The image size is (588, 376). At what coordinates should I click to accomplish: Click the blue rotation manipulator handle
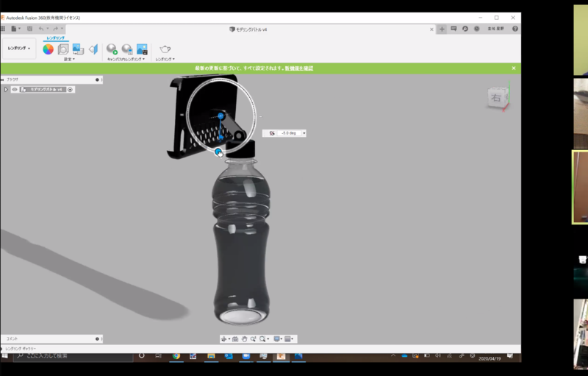tap(218, 152)
